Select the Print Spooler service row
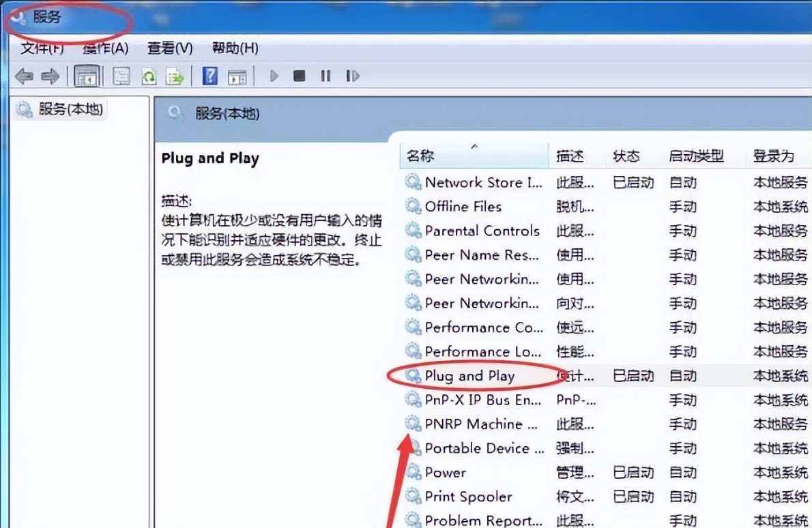 tap(607, 497)
